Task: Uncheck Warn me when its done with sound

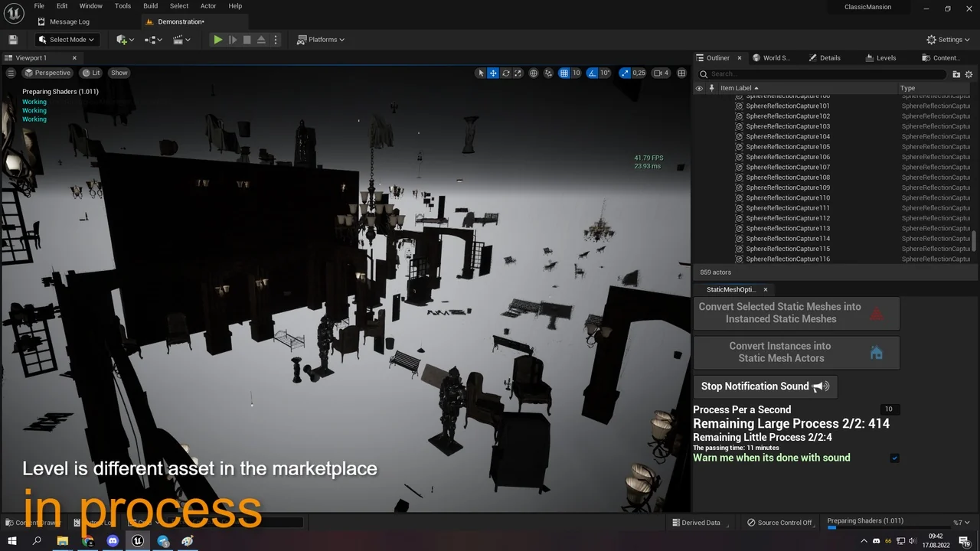Action: click(x=894, y=458)
